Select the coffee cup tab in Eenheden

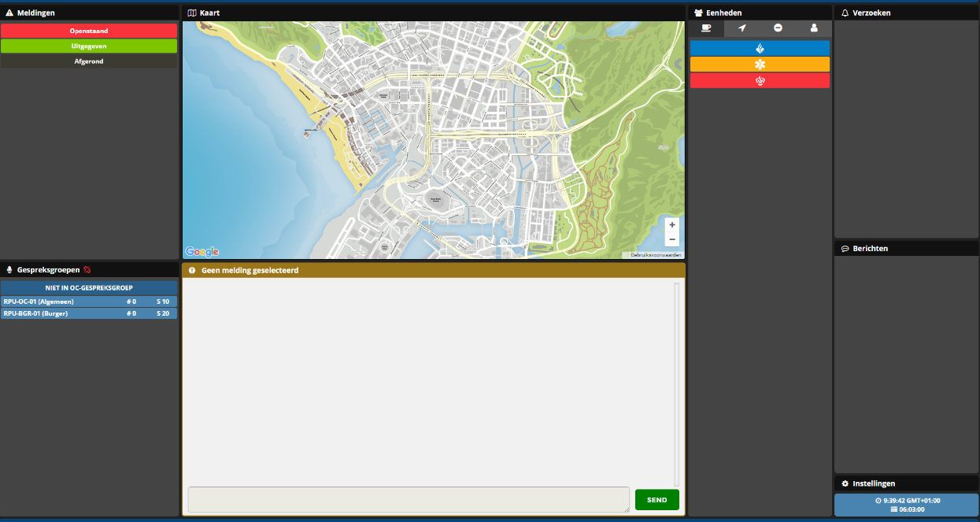click(706, 28)
